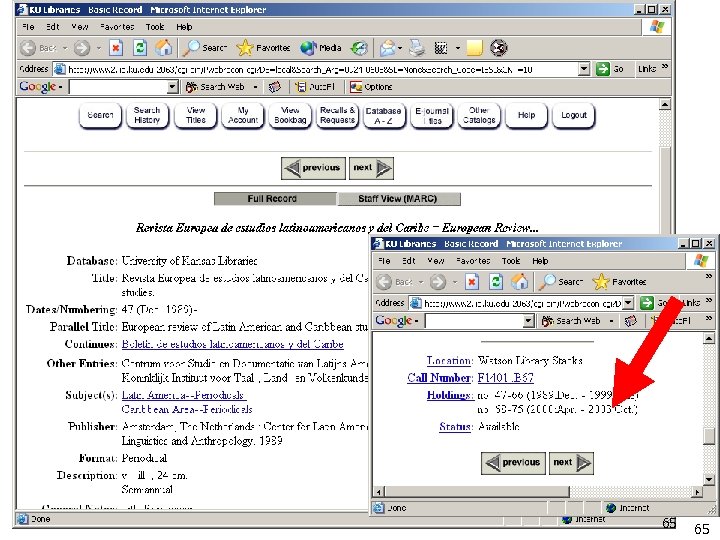
Task: Click the F1401 .B67 call number link
Action: pos(506,378)
